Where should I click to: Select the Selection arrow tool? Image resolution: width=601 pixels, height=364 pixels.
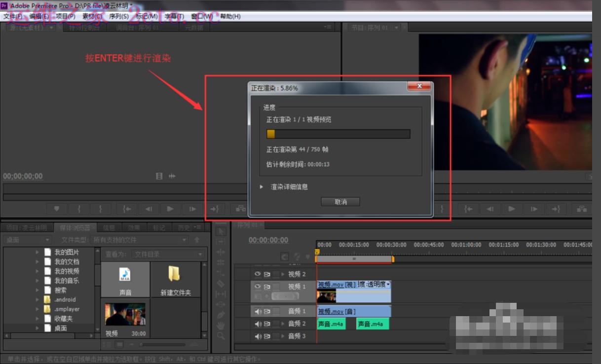[x=221, y=231]
